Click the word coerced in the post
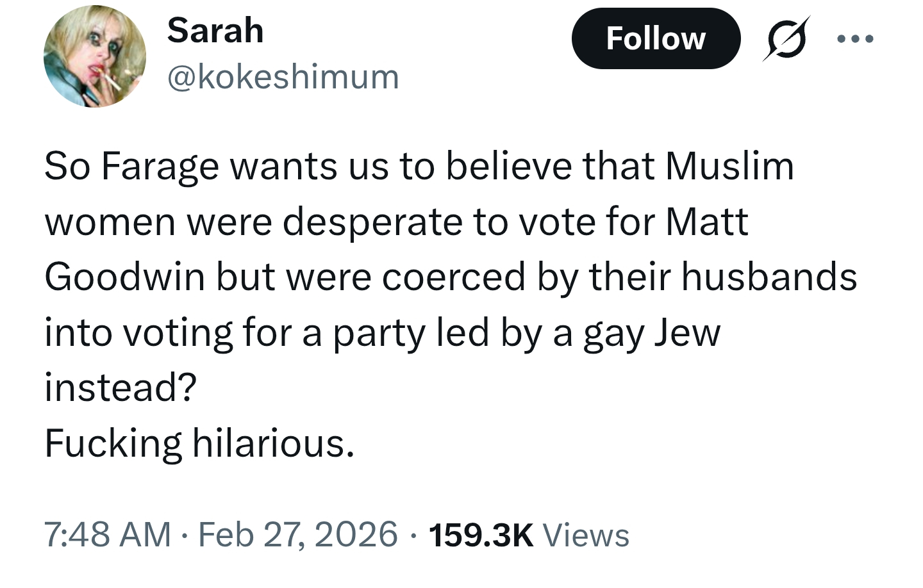 tap(454, 277)
